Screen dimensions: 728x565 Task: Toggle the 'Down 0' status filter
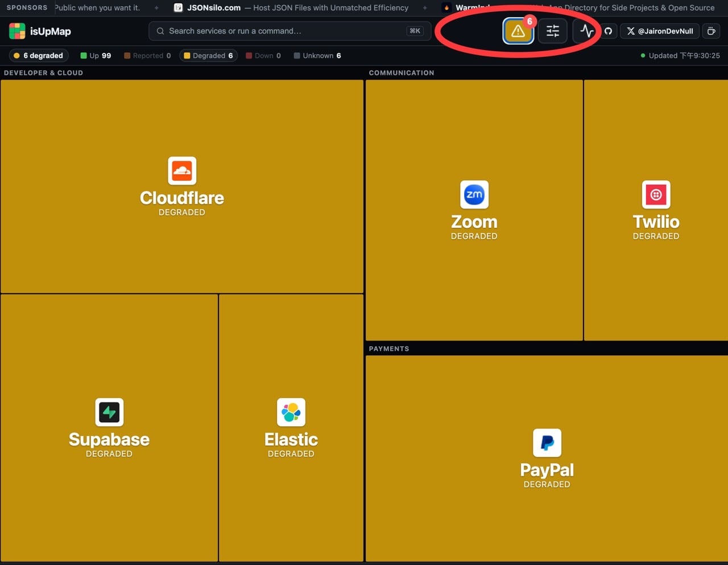click(x=263, y=56)
